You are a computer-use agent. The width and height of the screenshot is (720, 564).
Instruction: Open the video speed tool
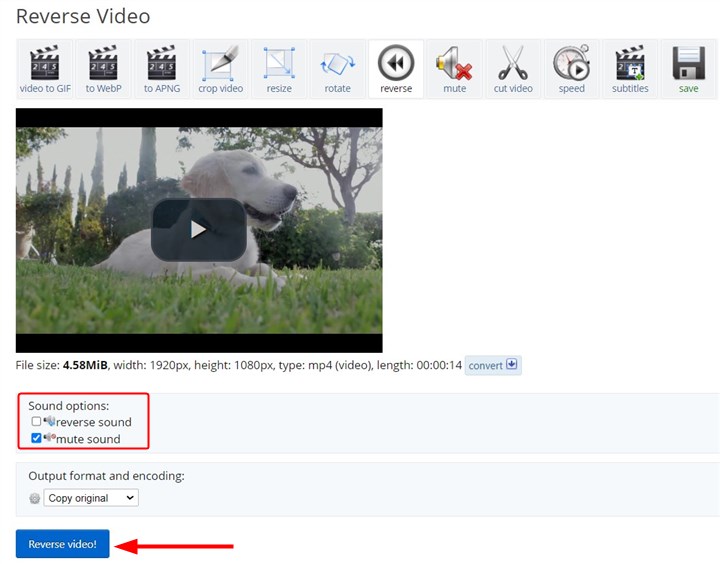point(572,69)
